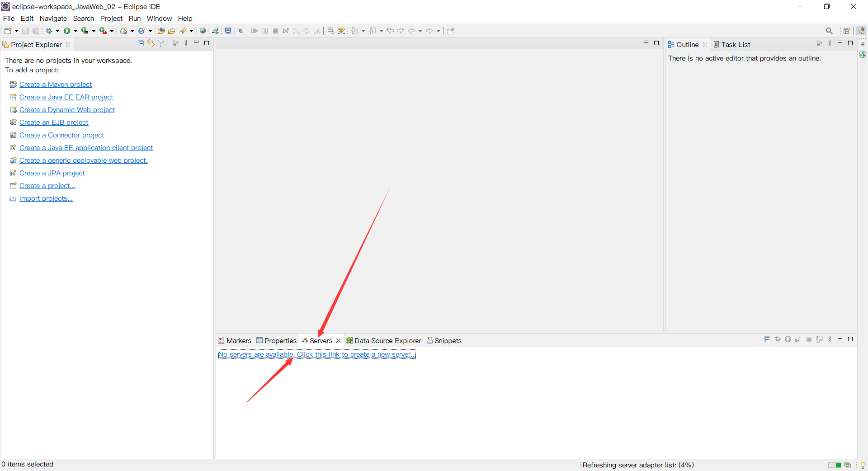Enable filters in Project Explorer
Image resolution: width=868 pixels, height=471 pixels.
click(161, 43)
